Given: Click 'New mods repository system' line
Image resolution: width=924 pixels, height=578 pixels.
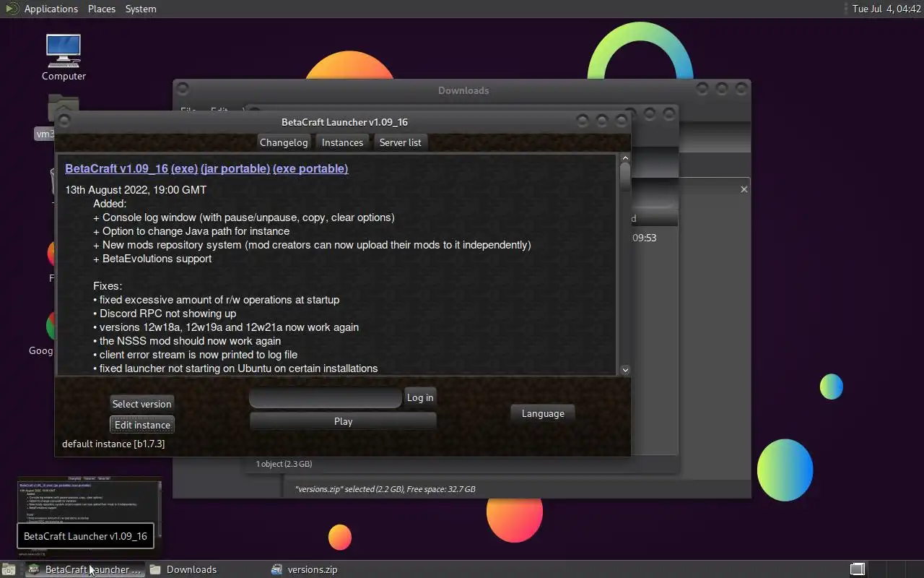Looking at the screenshot, I should pos(312,245).
